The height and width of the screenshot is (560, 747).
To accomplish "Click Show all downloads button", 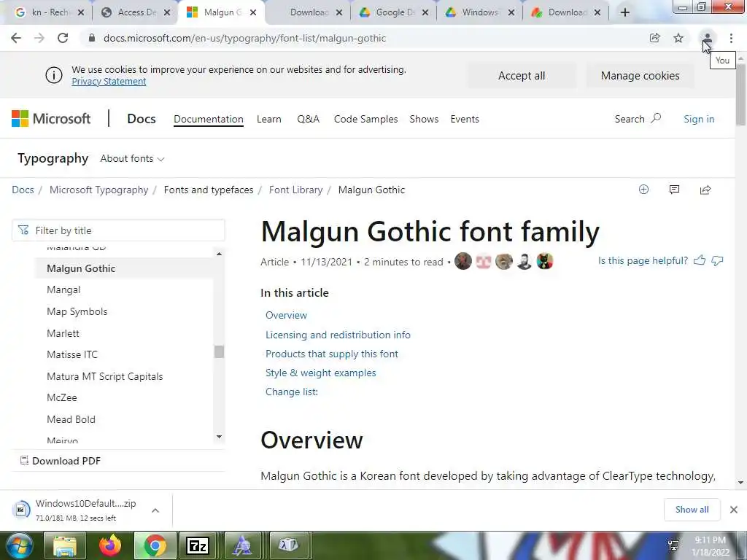I will point(692,510).
